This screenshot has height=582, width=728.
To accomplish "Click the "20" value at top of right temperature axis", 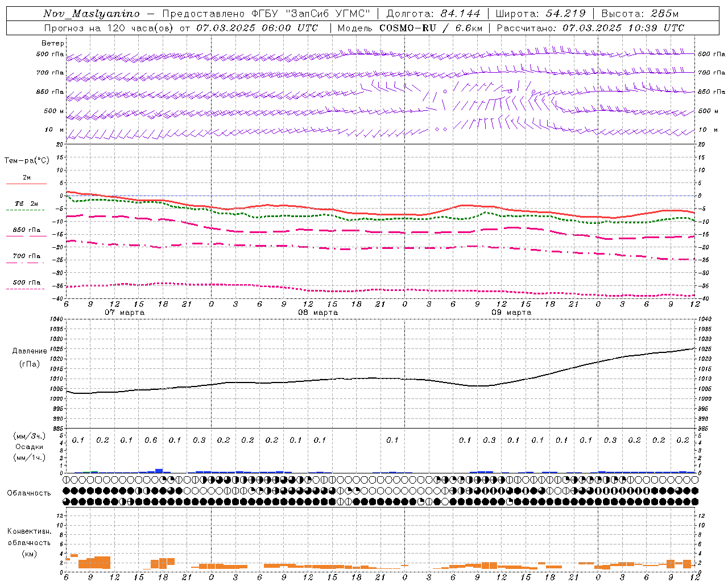I will [702, 144].
